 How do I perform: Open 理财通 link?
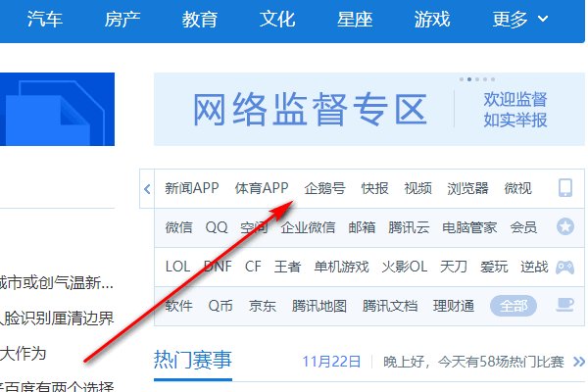pos(454,306)
